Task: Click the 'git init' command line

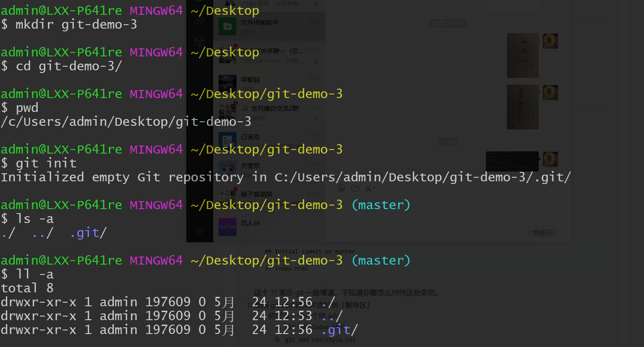Action: pyautogui.click(x=46, y=163)
